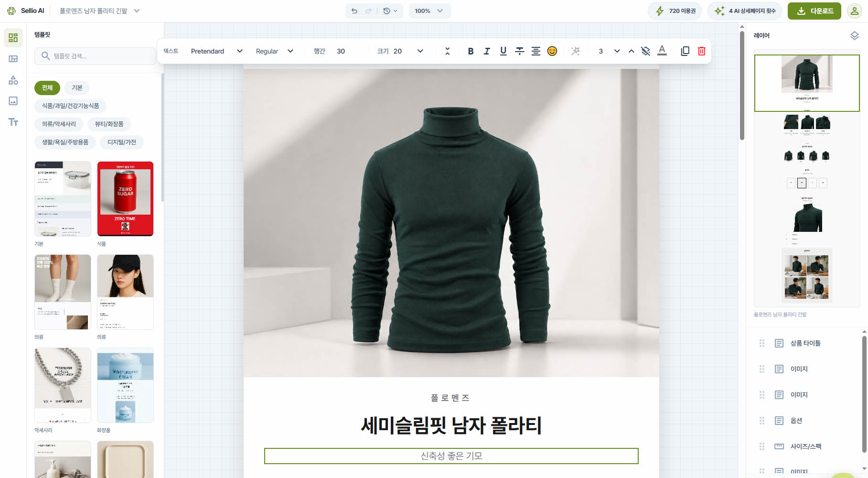Screen dimensions: 868x478
Task: Open the text tool icon in sidebar
Action: (13, 122)
